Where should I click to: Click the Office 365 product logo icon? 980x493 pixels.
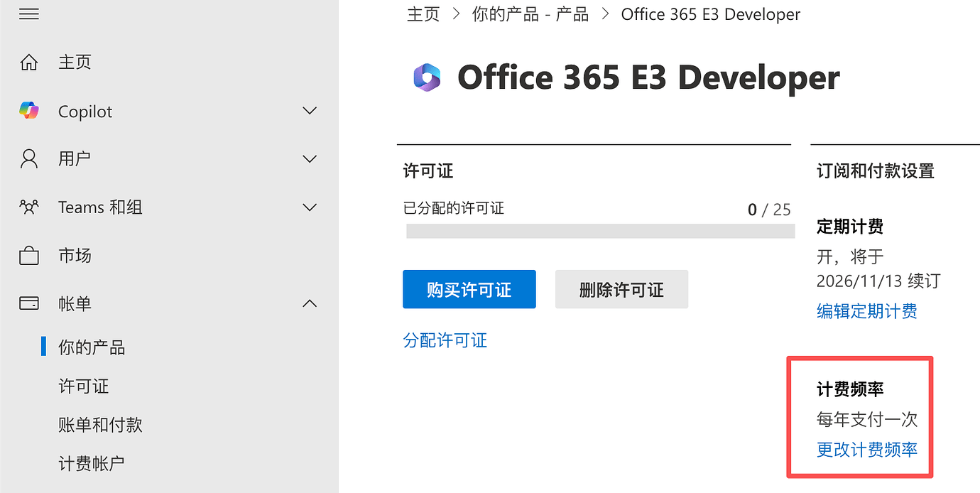(427, 77)
